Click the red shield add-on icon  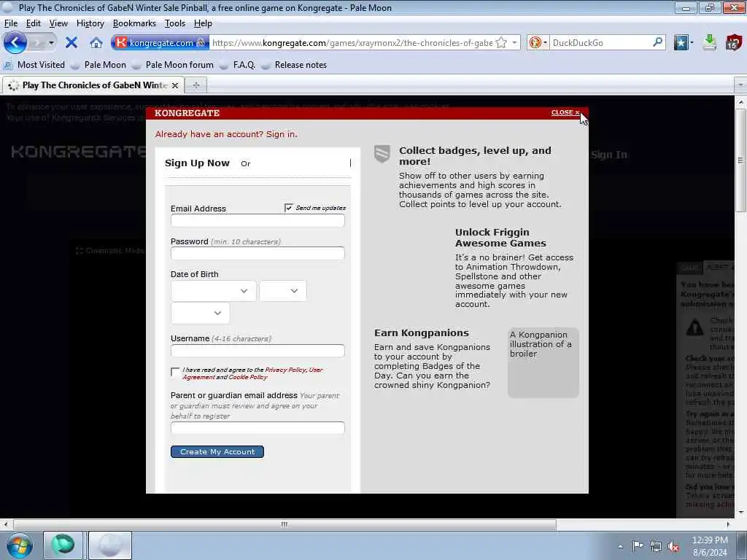734,42
